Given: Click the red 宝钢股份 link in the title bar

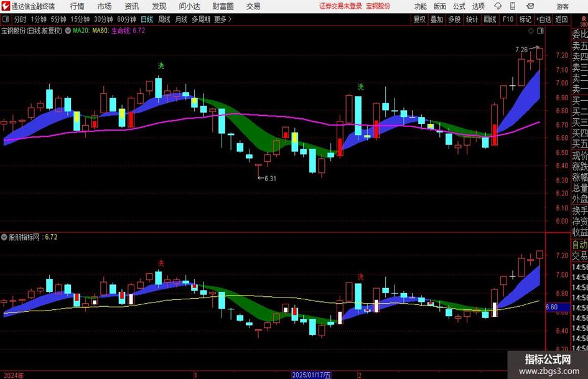Looking at the screenshot, I should click(378, 6).
